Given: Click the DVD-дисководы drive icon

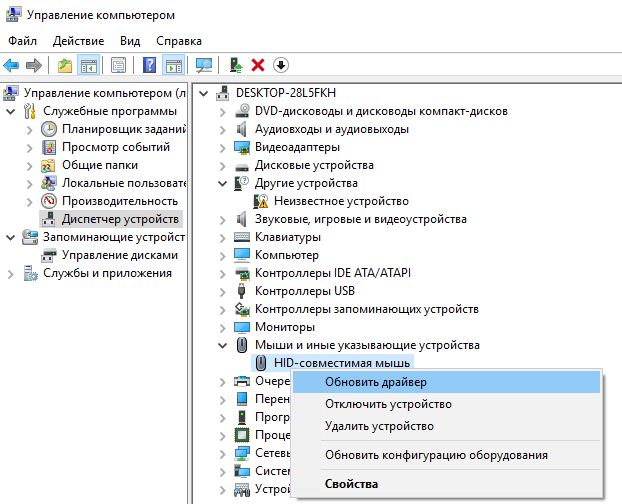Looking at the screenshot, I should tap(242, 111).
